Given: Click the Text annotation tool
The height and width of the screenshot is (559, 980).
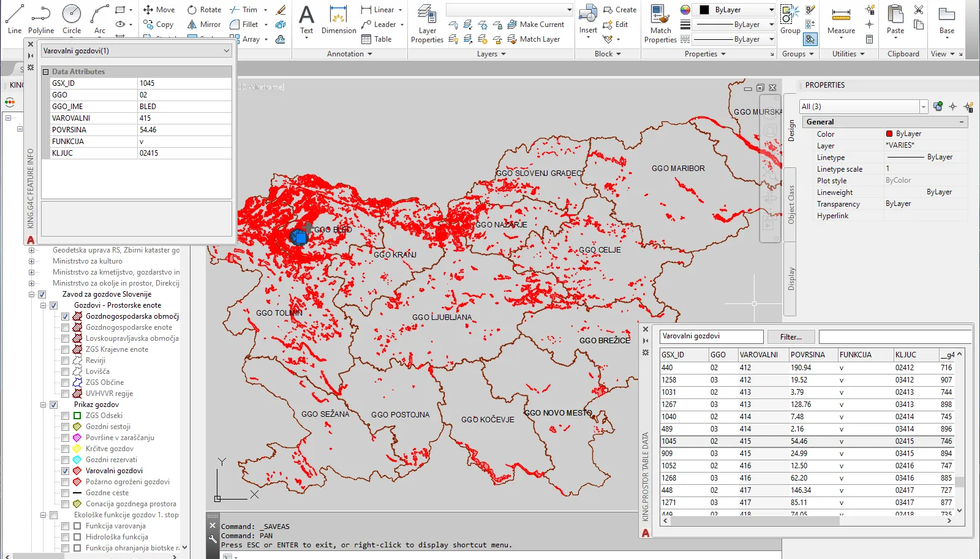Looking at the screenshot, I should (x=306, y=20).
